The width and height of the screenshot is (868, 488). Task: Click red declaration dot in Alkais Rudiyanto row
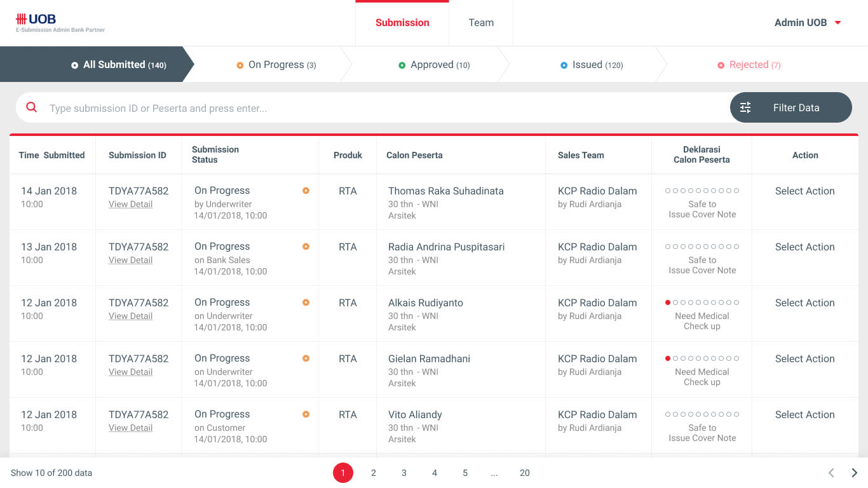pyautogui.click(x=668, y=302)
